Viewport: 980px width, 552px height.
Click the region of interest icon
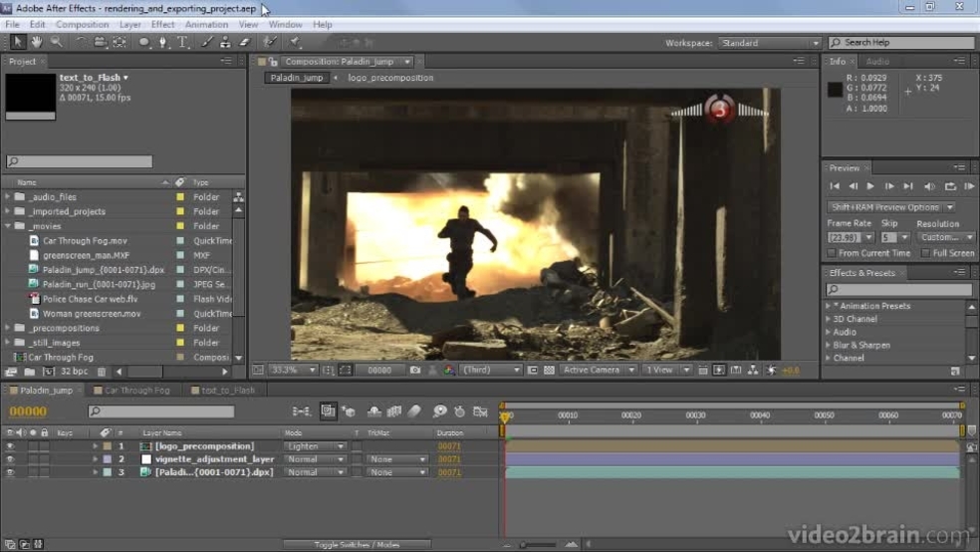(345, 370)
